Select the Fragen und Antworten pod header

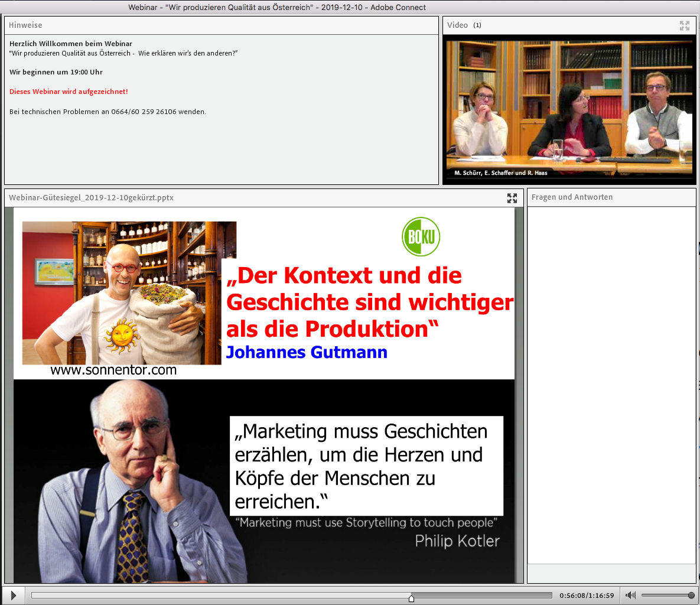tap(572, 197)
